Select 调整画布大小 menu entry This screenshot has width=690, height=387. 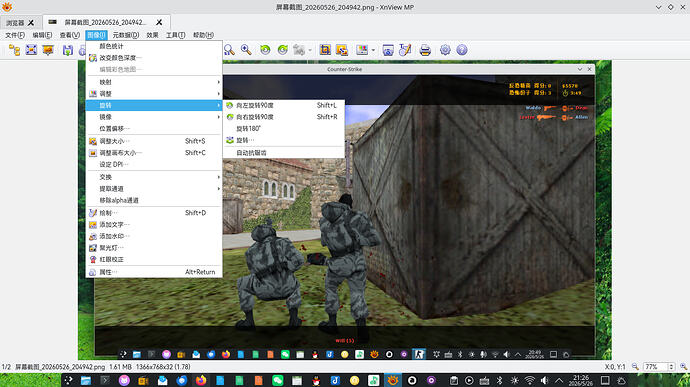tap(154, 153)
